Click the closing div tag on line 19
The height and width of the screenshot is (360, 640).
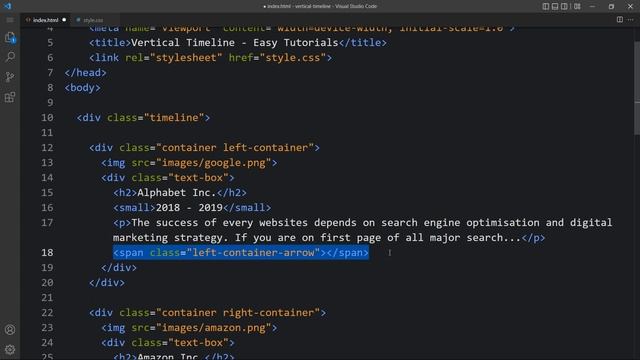click(x=119, y=268)
